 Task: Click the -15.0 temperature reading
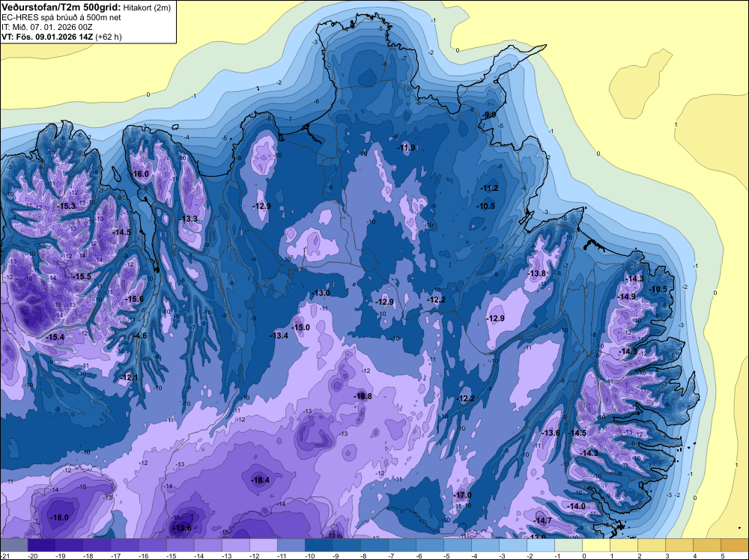tap(300, 327)
